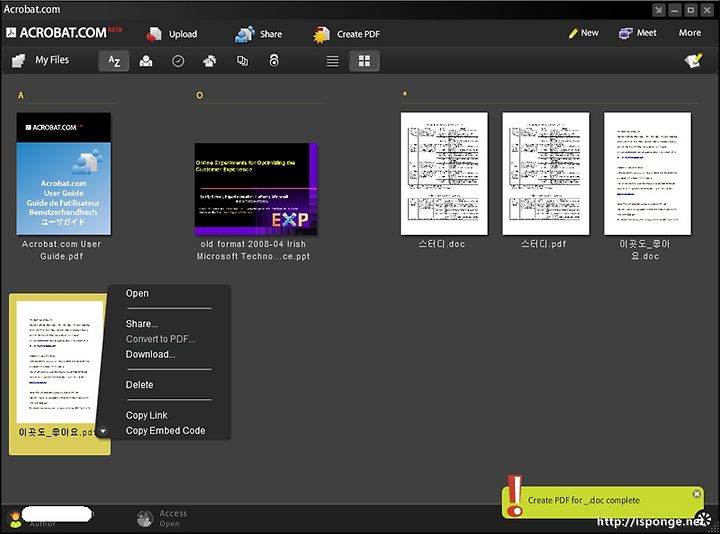Sort files by author icon

[x=146, y=61]
